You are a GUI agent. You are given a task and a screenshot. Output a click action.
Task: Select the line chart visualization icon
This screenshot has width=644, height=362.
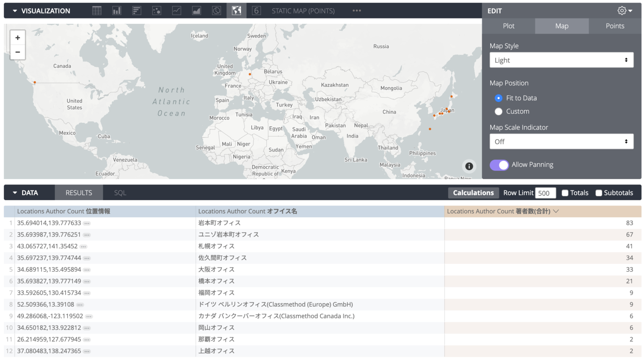click(177, 10)
